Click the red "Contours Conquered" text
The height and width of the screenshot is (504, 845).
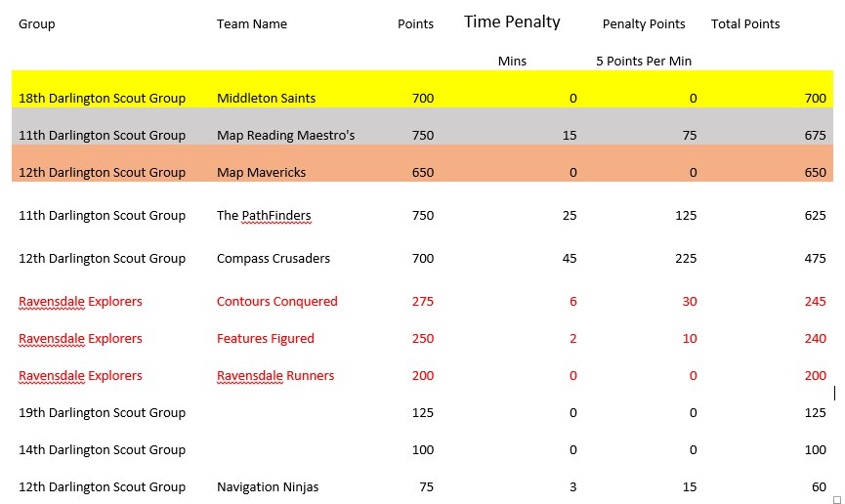click(x=277, y=302)
